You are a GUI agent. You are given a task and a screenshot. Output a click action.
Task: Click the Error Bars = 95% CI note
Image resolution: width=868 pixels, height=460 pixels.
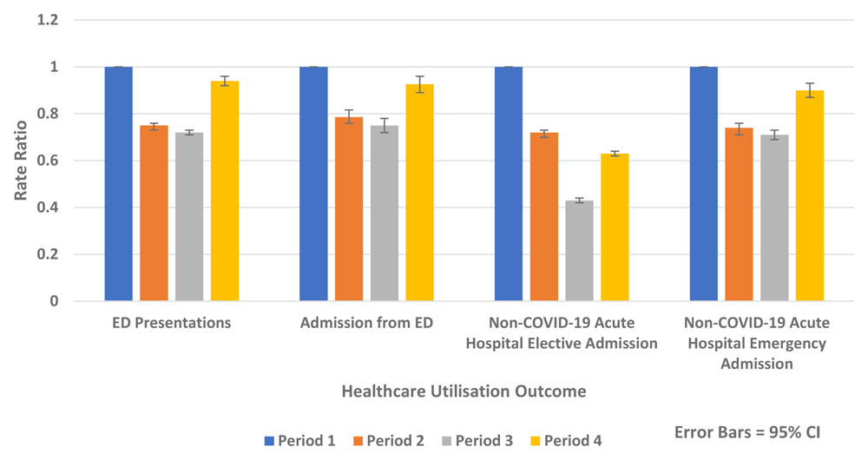[x=746, y=431]
